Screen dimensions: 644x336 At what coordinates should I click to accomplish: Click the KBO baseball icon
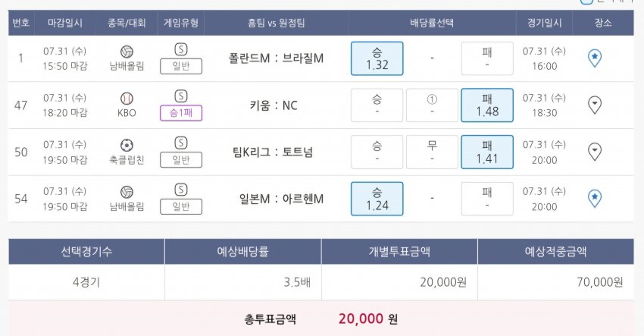point(127,99)
